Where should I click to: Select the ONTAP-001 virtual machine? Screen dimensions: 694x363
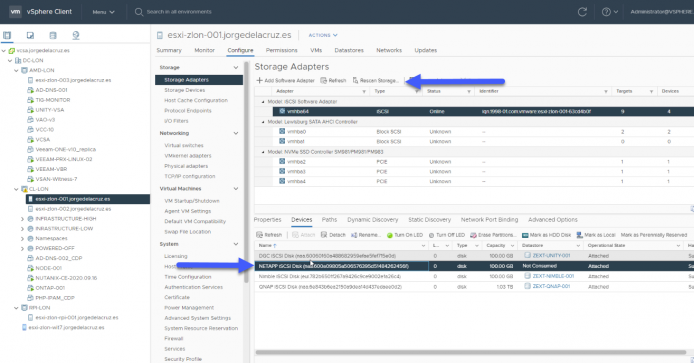[x=50, y=288]
